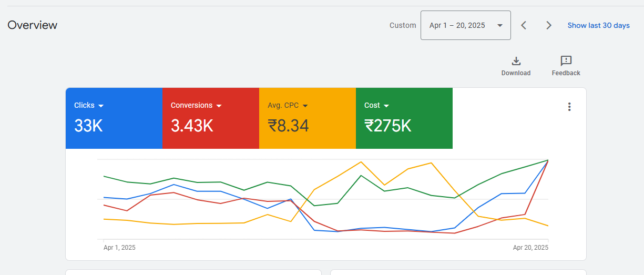The width and height of the screenshot is (644, 275).
Task: Click the green ₹275K cost value
Action: 387,126
